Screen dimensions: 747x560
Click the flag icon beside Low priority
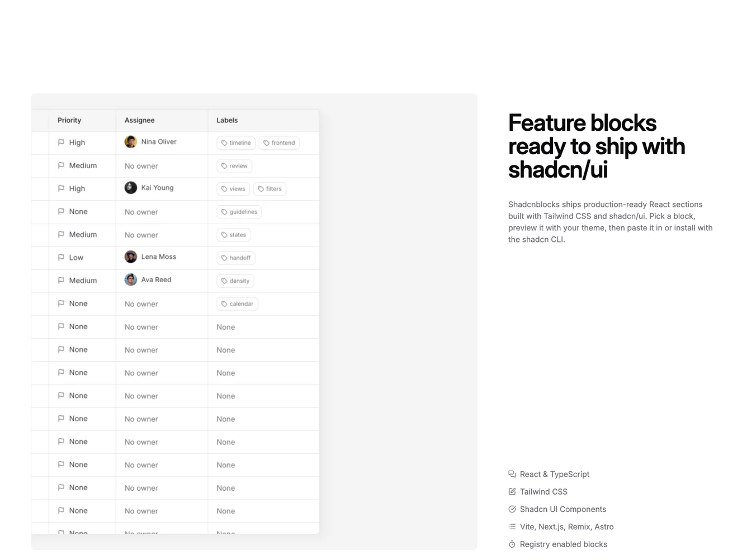(62, 258)
